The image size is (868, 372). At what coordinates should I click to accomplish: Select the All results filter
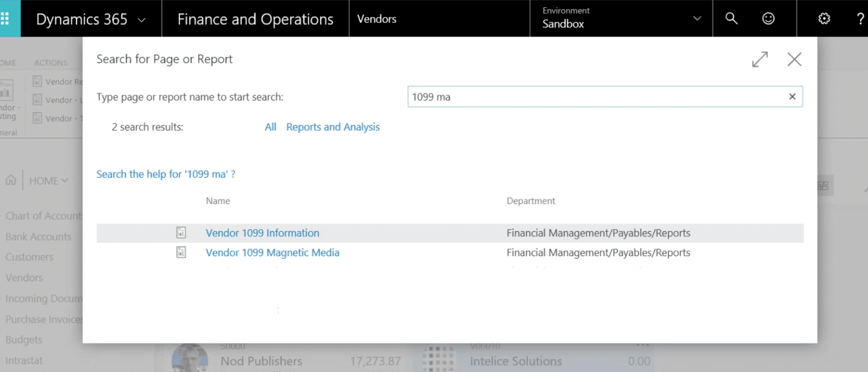click(x=270, y=127)
